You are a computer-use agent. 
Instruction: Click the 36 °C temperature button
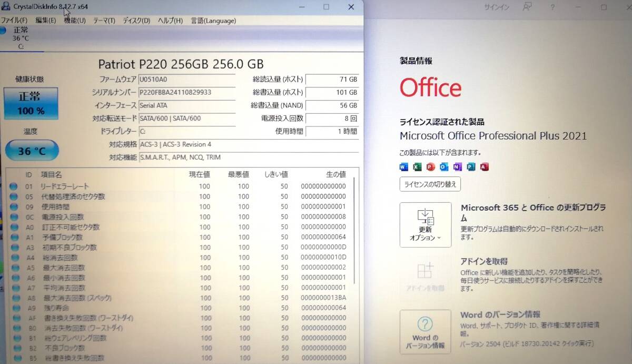[x=32, y=151]
